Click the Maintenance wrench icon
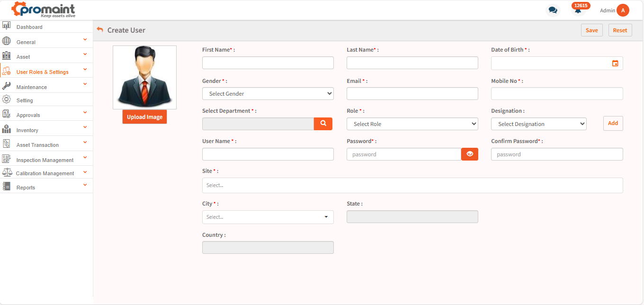The width and height of the screenshot is (644, 305). click(7, 86)
